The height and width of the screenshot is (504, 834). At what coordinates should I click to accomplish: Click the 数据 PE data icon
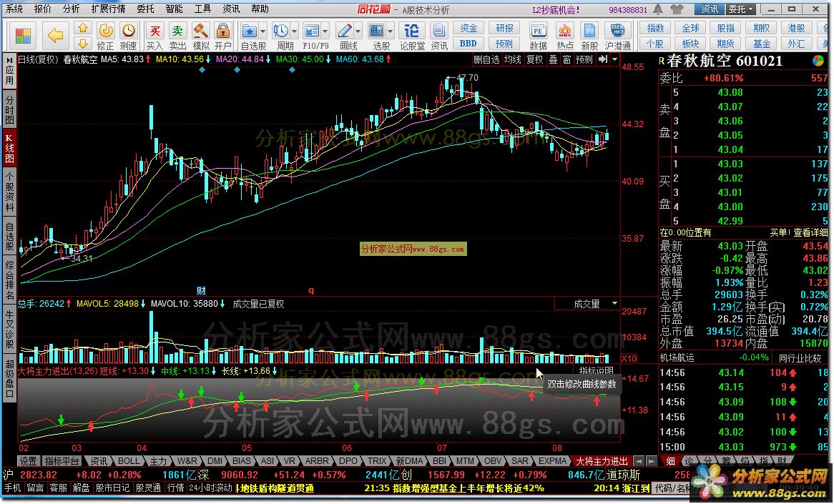coord(539,36)
